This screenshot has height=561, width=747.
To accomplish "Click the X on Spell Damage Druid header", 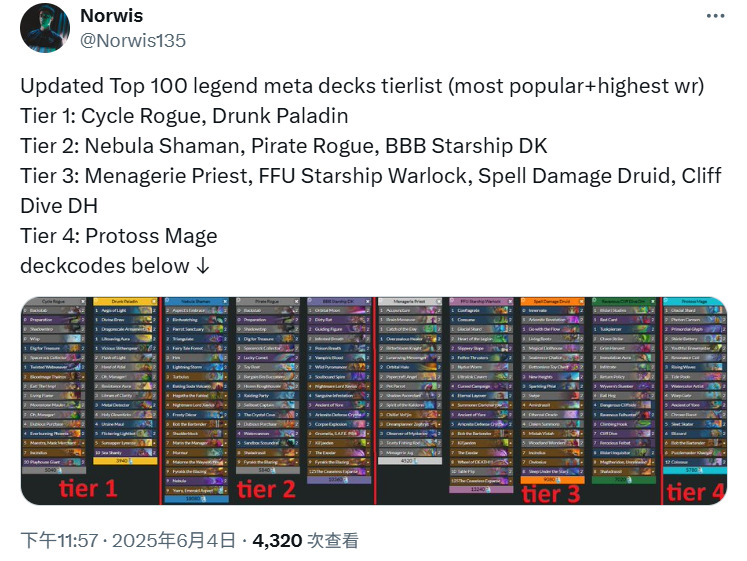I will coord(581,301).
